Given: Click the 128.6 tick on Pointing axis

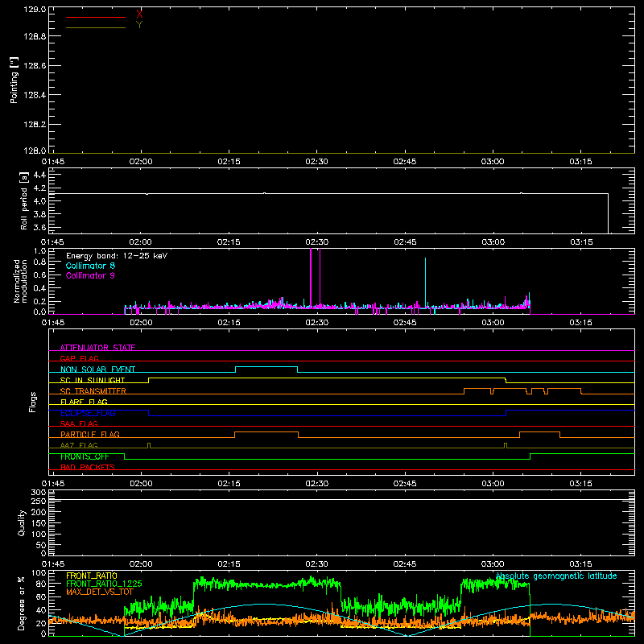Looking at the screenshot, I should point(35,65).
